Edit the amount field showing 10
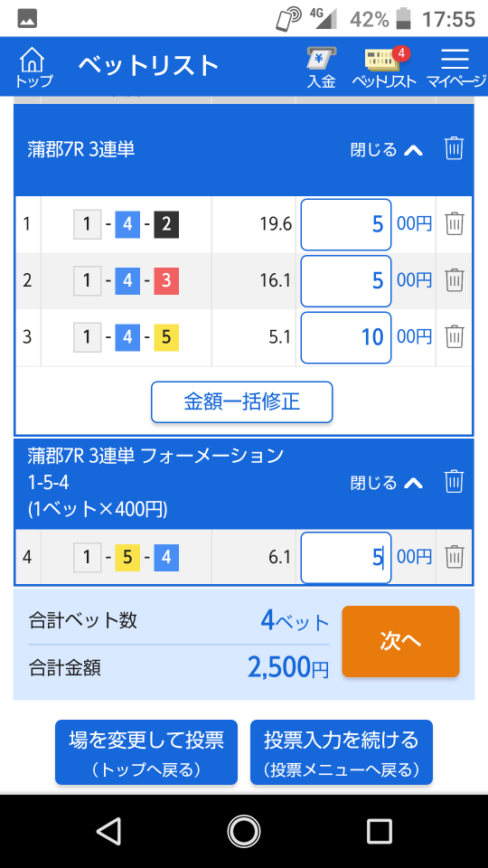 click(346, 337)
